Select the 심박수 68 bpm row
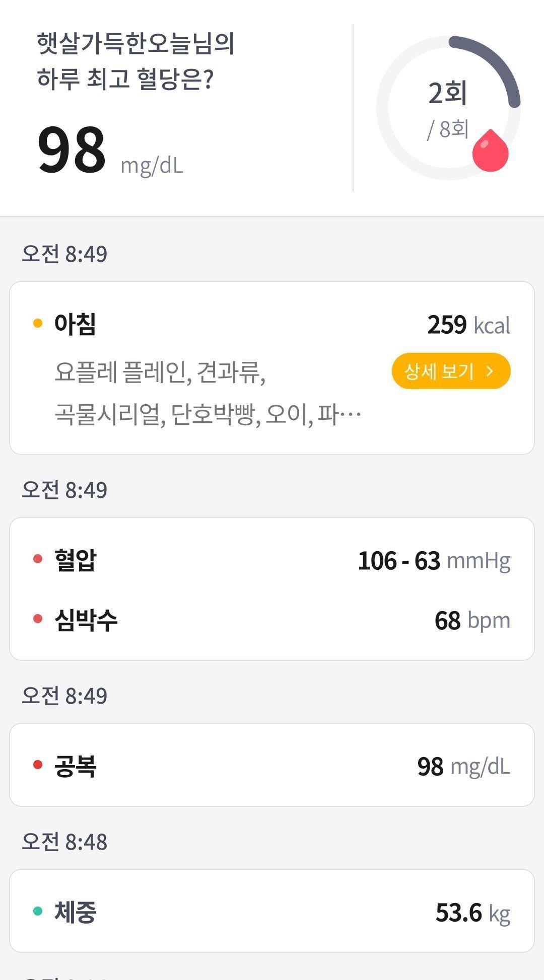The height and width of the screenshot is (980, 544). 272,620
